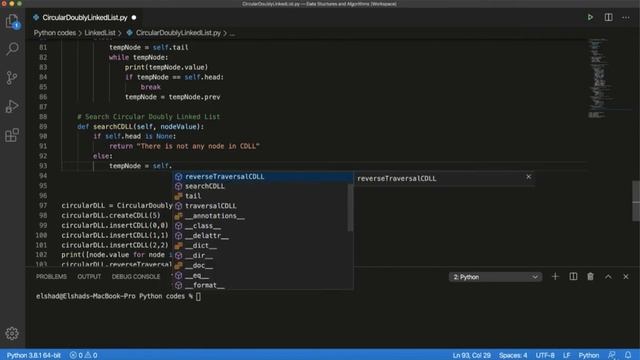The width and height of the screenshot is (640, 360).
Task: Open the Extensions view
Action: (x=12, y=135)
